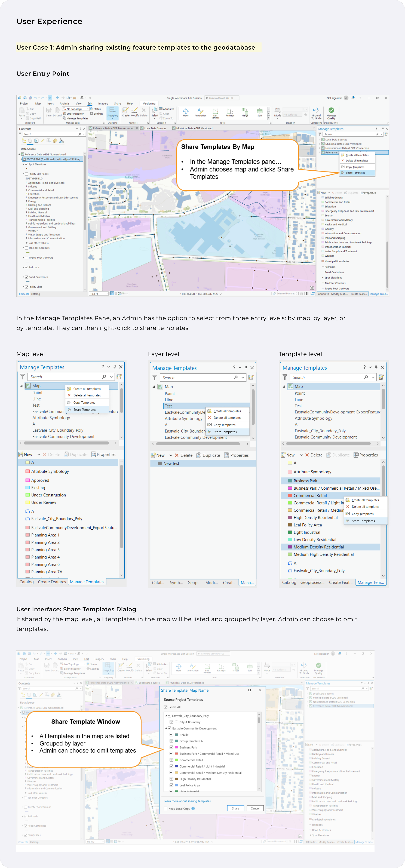Collapse the Map node in the Map level panel
405x868 pixels.
point(21,386)
